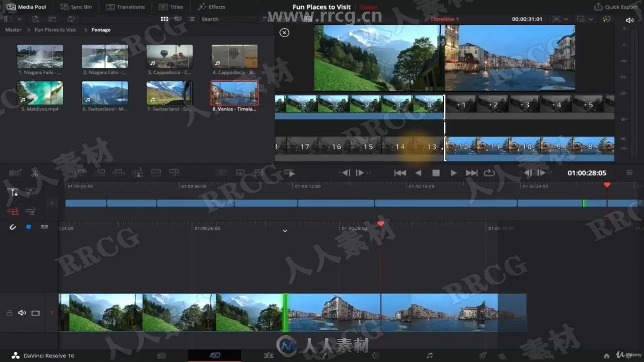Click the sync clips icon
The height and width of the screenshot is (362, 644).
71,19
